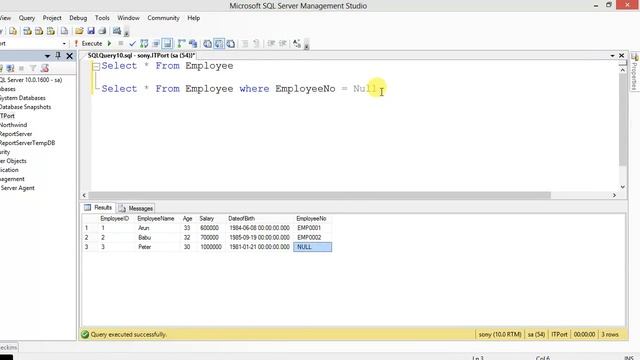Click the EMP0002 cell in results

pos(313,238)
